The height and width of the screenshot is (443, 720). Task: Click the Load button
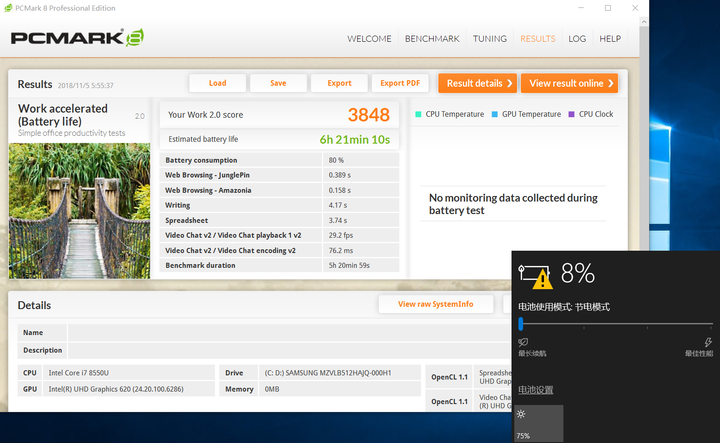pyautogui.click(x=218, y=83)
